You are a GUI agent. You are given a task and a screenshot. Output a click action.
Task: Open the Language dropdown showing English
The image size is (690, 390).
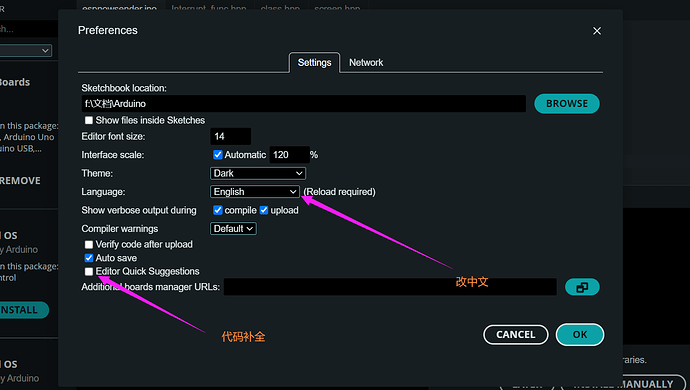tap(255, 191)
